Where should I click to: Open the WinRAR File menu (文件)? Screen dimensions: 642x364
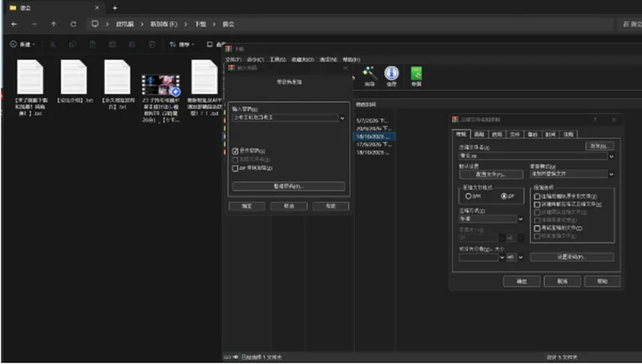pos(233,59)
